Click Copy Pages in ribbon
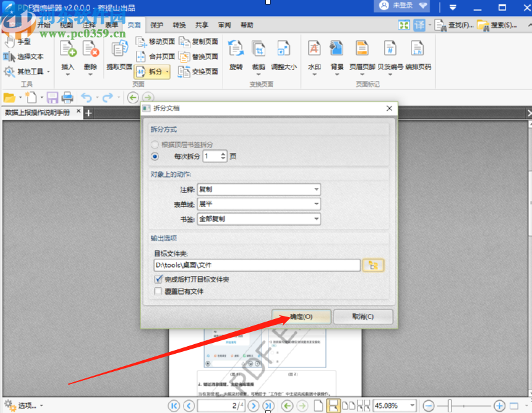This screenshot has width=532, height=413. tap(198, 42)
